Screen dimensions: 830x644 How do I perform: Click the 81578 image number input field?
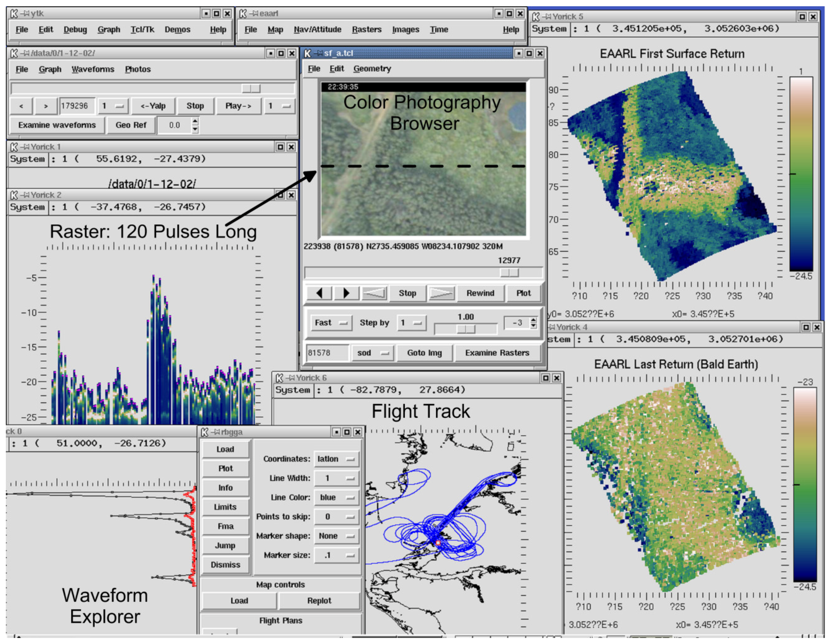click(x=327, y=353)
